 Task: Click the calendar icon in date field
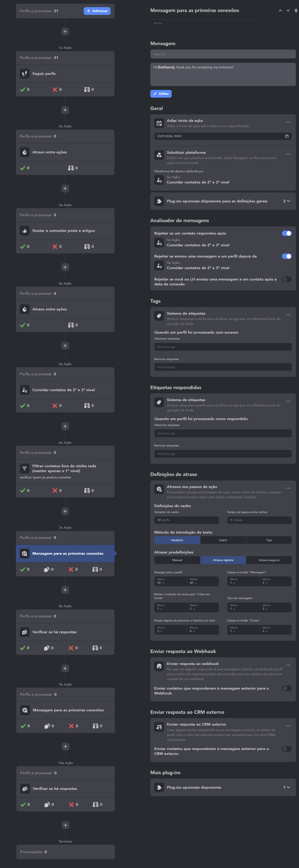287,136
